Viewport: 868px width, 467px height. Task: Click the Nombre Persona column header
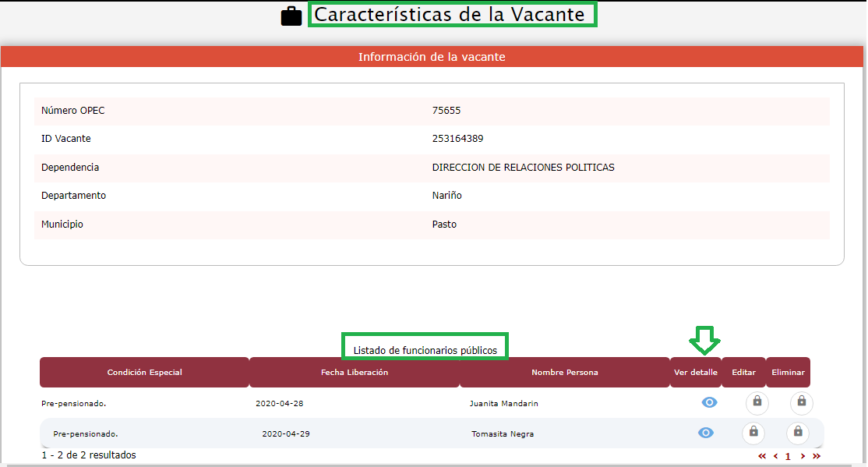click(x=564, y=373)
